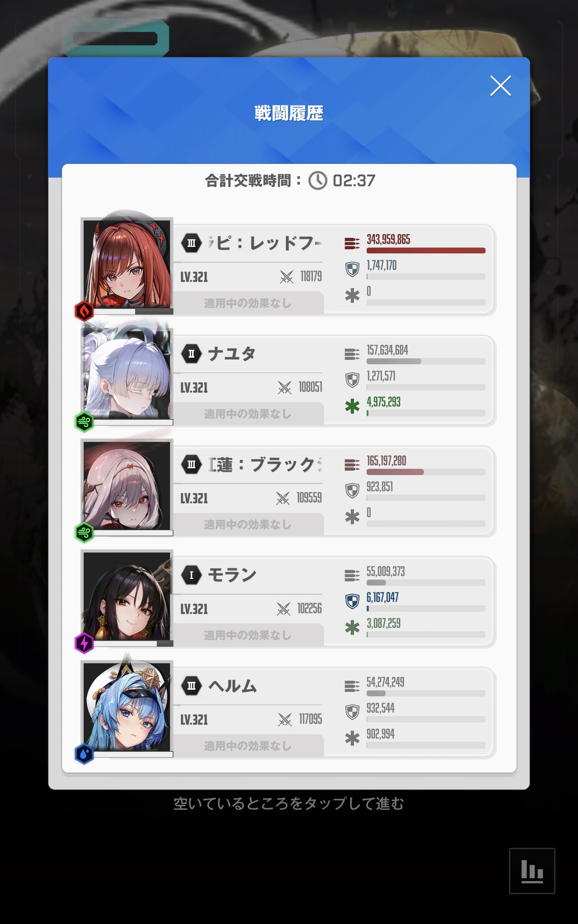Click the blue shield icon next to 6,167,047
Image resolution: width=578 pixels, height=924 pixels.
tap(352, 601)
